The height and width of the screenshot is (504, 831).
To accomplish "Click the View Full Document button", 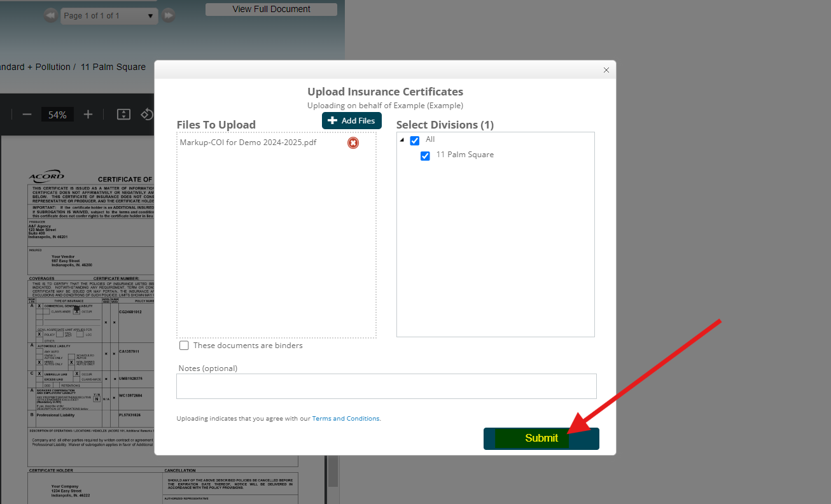I will pyautogui.click(x=271, y=10).
